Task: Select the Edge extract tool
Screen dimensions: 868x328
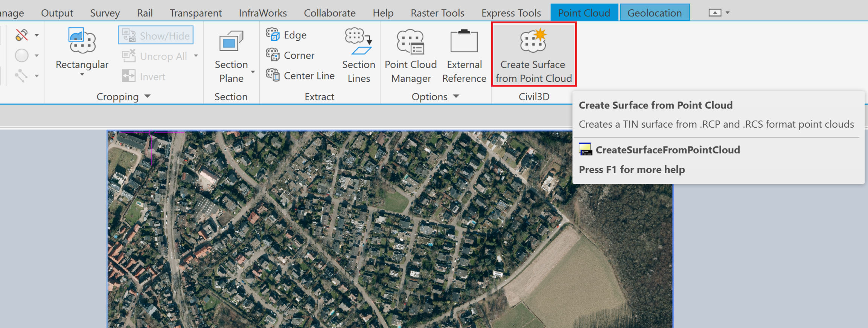Action: [286, 35]
